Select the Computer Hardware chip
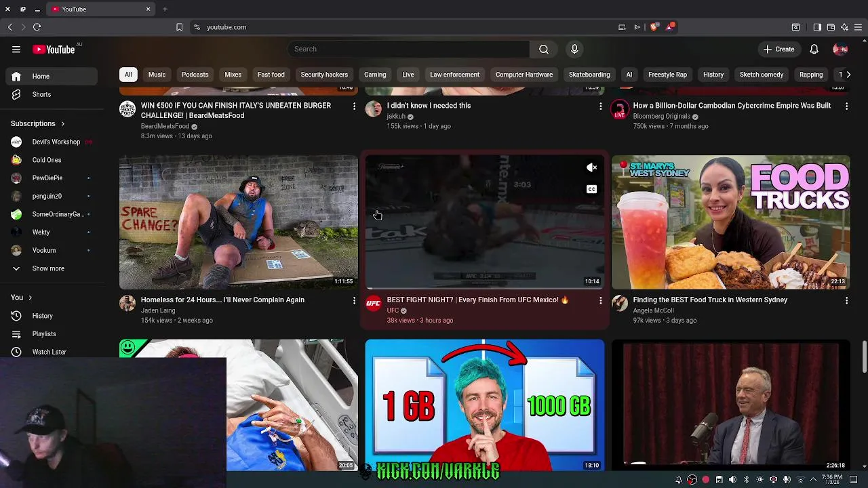The image size is (868, 488). (524, 75)
